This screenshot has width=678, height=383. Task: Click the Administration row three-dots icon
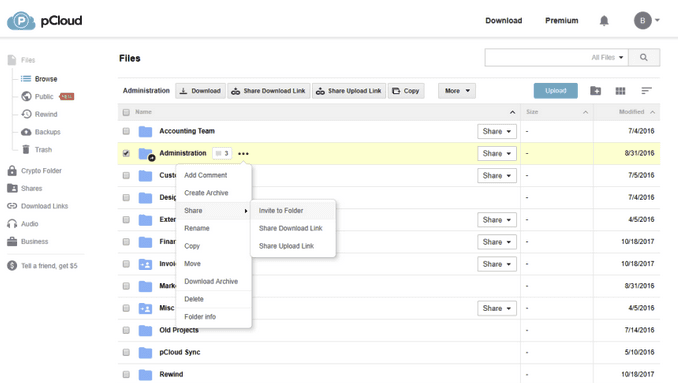[243, 153]
